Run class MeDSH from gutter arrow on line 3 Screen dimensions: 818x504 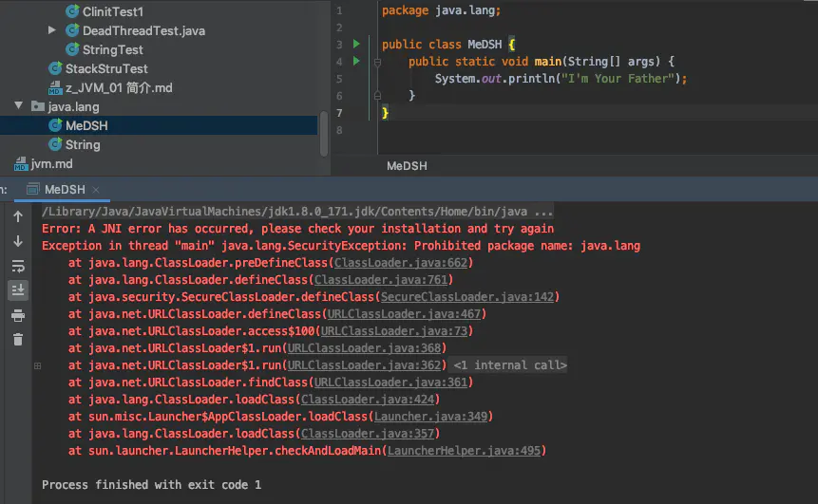tap(356, 44)
